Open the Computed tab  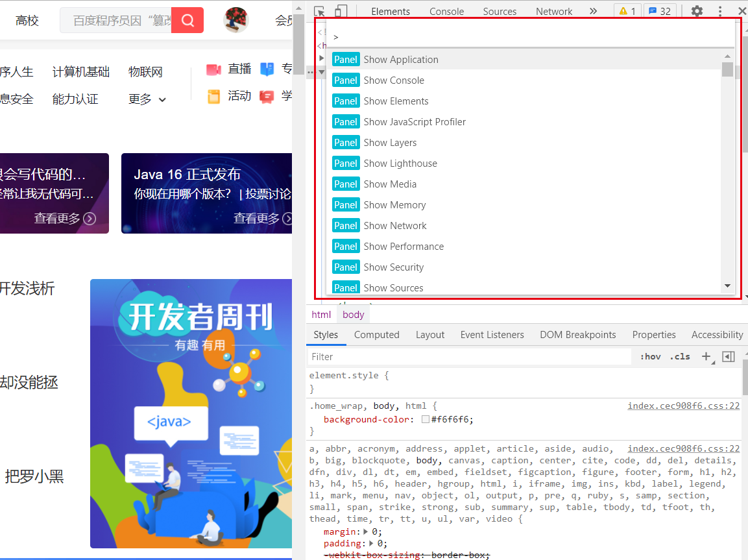click(x=376, y=334)
